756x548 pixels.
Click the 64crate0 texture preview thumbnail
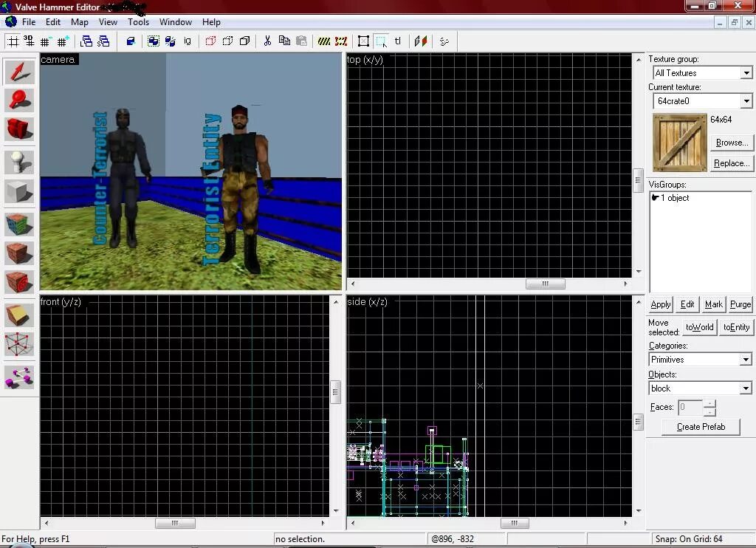pyautogui.click(x=679, y=143)
